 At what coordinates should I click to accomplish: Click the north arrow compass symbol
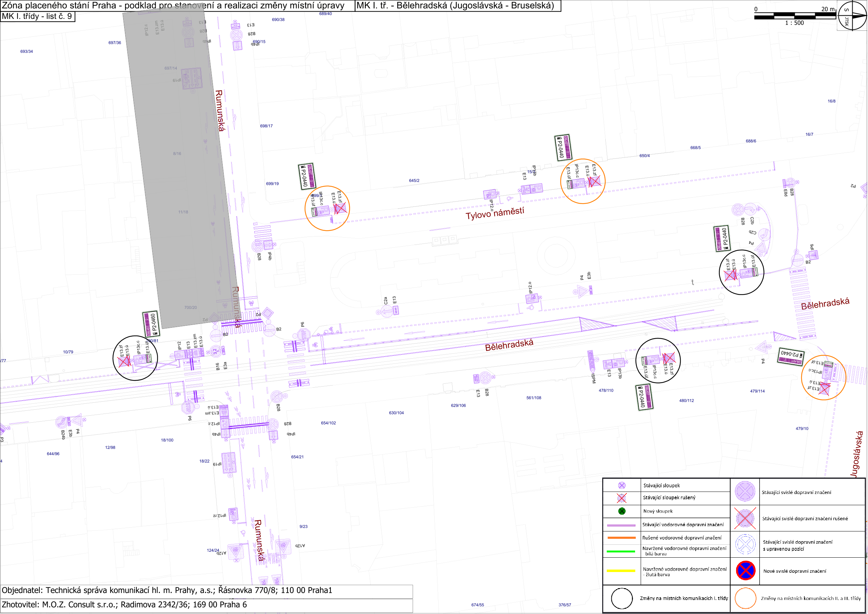(x=852, y=16)
